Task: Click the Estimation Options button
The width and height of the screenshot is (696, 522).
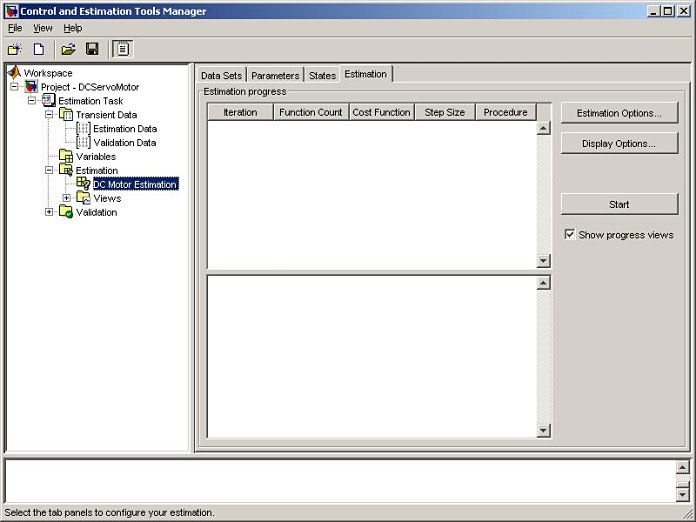Action: tap(619, 113)
